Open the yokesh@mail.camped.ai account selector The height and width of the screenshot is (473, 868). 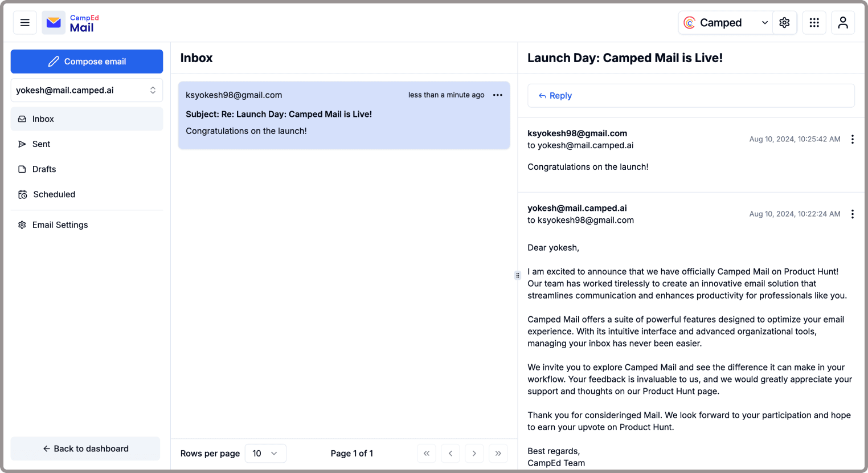[x=87, y=90]
